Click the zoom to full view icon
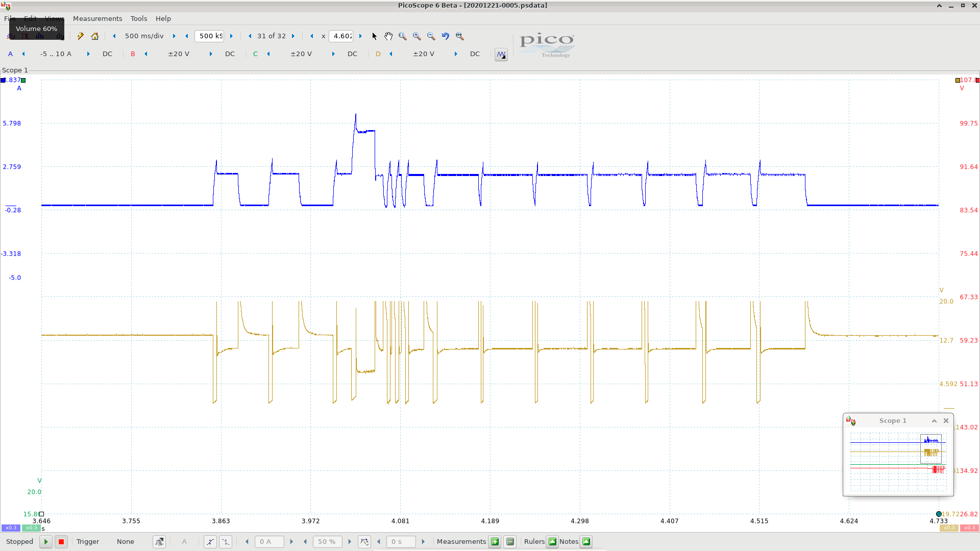Screen dimensions: 980x551 pos(460,36)
